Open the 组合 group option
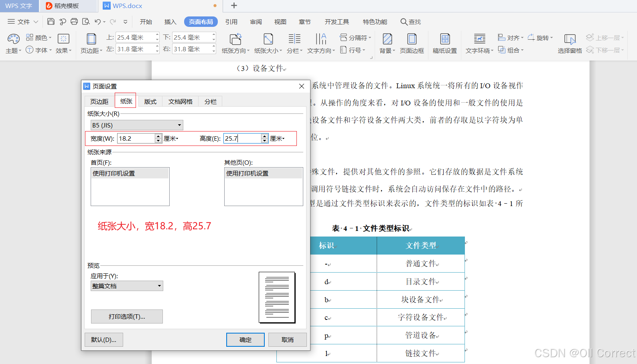 511,50
